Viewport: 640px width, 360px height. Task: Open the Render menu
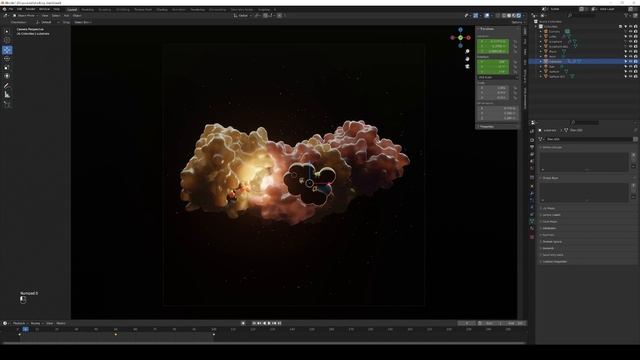31,9
